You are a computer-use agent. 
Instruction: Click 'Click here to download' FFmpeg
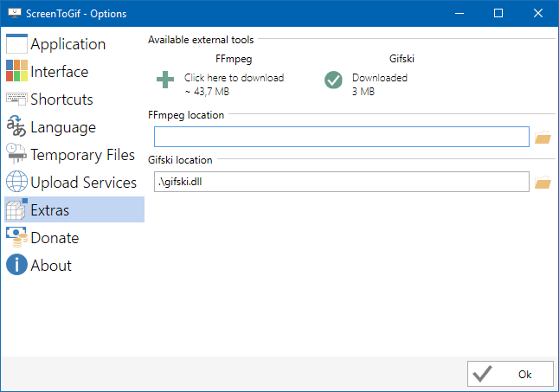tap(234, 78)
